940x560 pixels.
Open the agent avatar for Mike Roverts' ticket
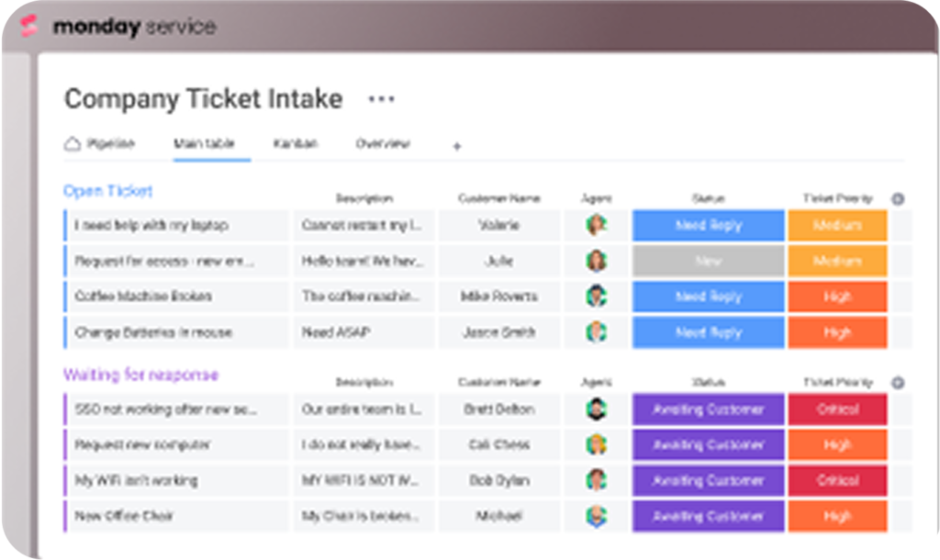click(596, 297)
